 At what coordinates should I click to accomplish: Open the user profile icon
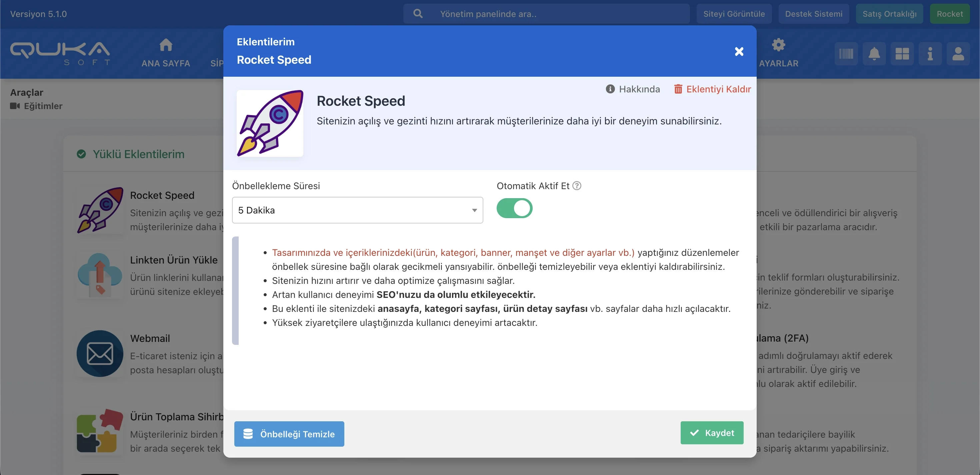click(958, 54)
